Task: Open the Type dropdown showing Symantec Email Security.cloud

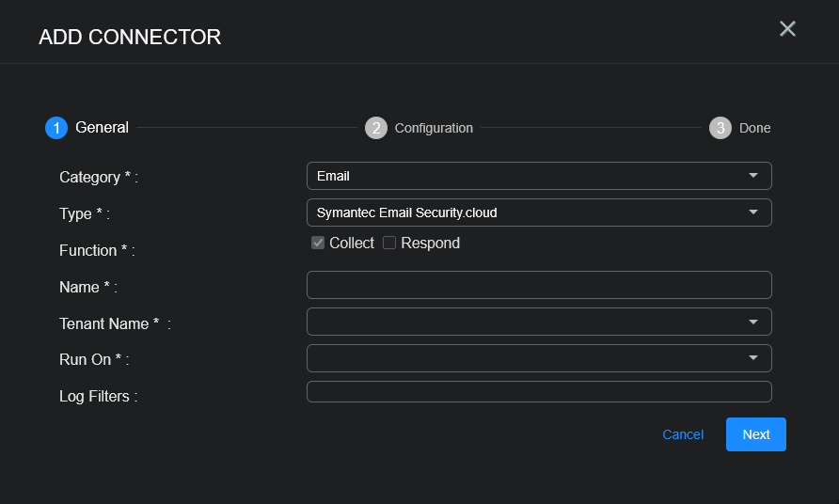Action: (527, 213)
